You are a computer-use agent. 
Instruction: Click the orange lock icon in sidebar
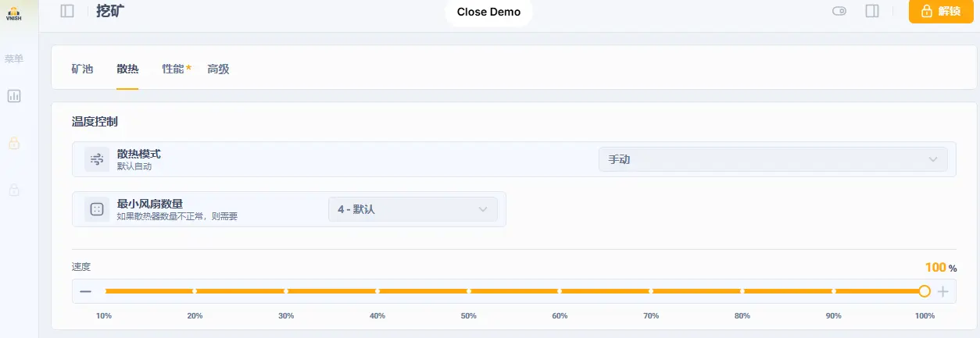coord(14,143)
